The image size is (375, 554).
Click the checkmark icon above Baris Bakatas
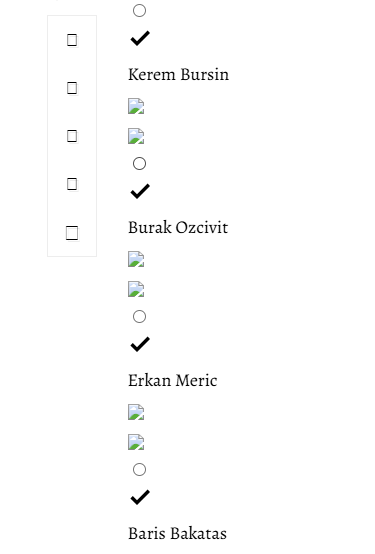[140, 497]
